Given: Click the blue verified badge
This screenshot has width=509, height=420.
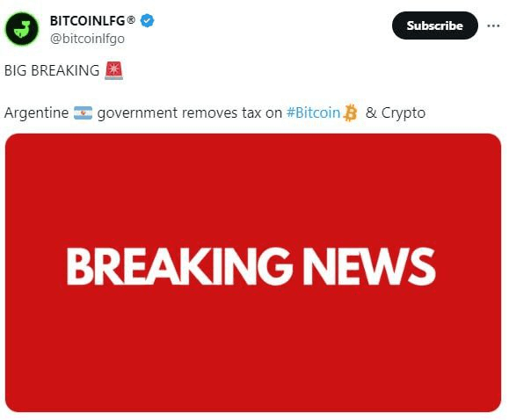Looking at the screenshot, I should click(x=147, y=21).
